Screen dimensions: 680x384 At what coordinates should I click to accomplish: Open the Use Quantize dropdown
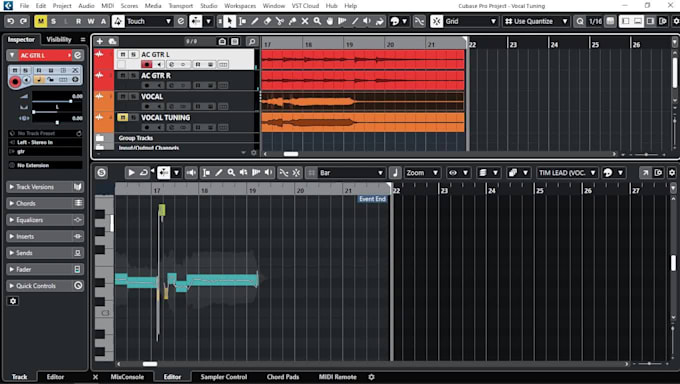[536, 21]
